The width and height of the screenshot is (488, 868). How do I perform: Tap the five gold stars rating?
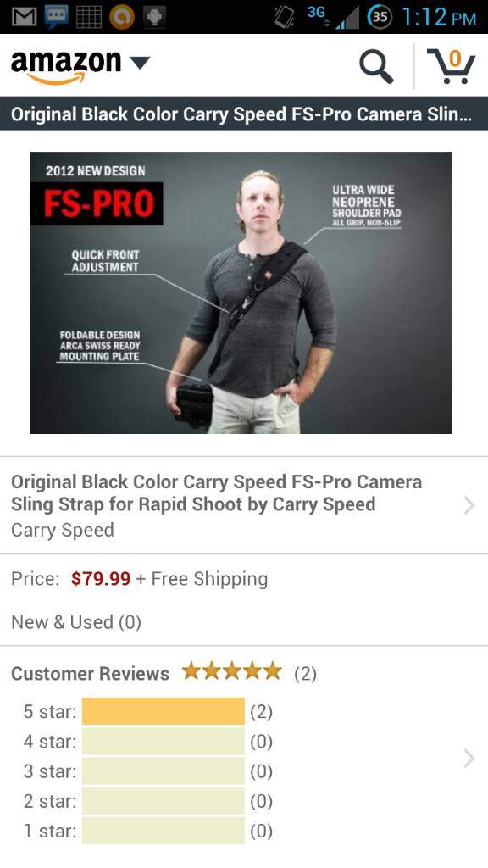[x=232, y=671]
